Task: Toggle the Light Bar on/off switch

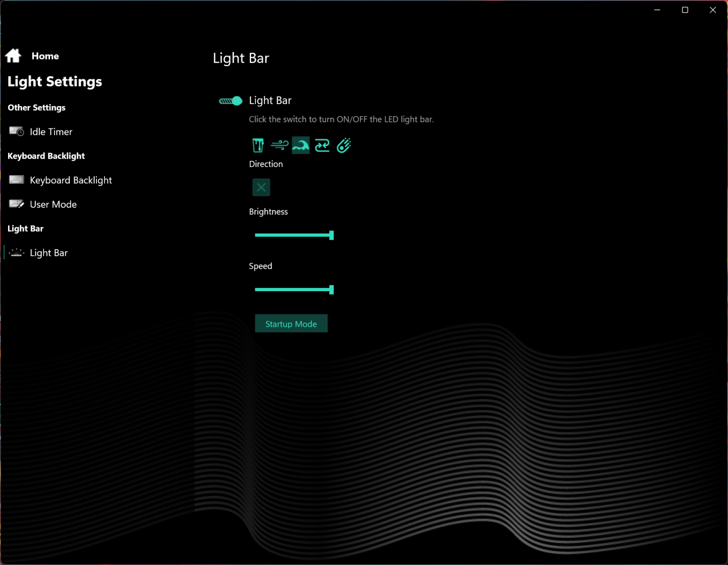Action: [231, 101]
